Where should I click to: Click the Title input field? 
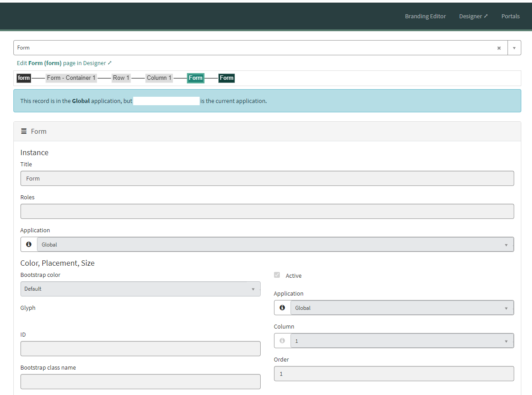point(267,178)
